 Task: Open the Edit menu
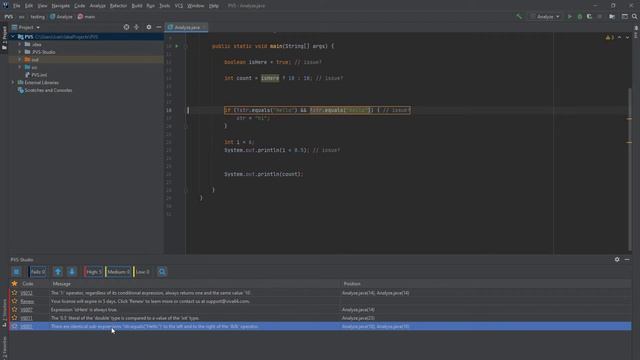coord(29,6)
